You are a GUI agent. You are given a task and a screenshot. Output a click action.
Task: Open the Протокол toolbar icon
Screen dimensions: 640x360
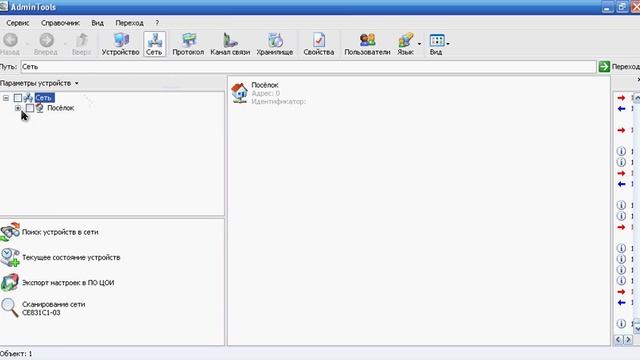click(x=188, y=44)
